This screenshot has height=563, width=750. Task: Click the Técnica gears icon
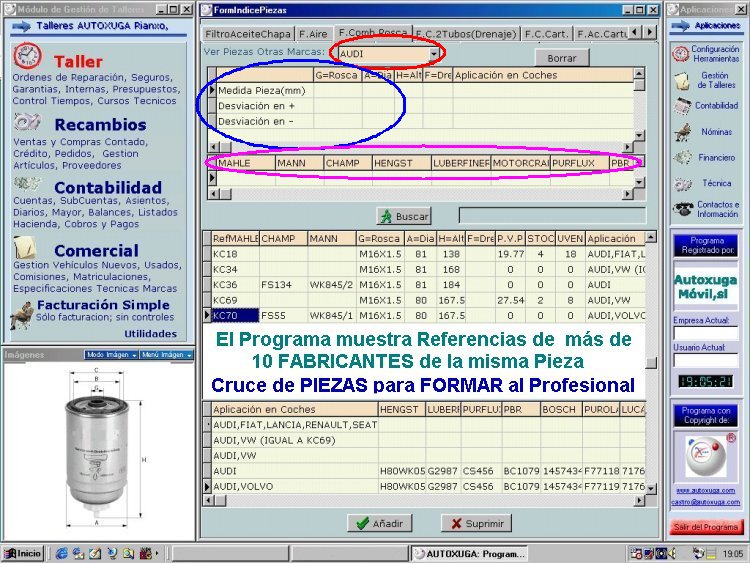click(683, 183)
